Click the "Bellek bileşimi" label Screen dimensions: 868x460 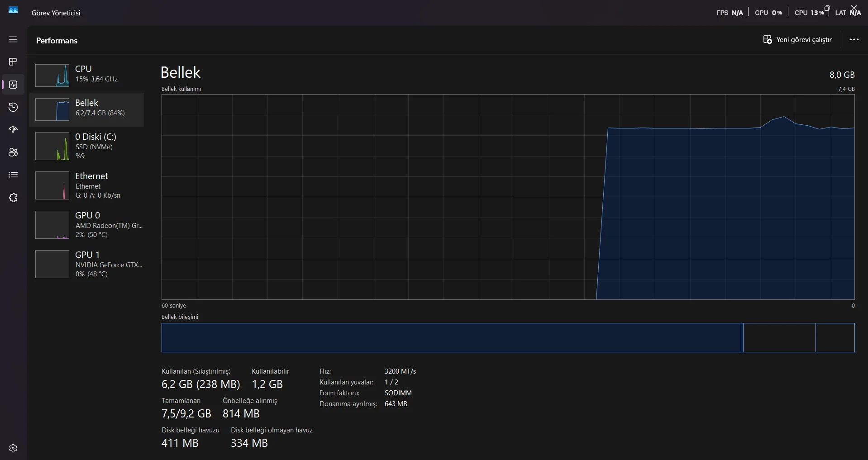(180, 317)
